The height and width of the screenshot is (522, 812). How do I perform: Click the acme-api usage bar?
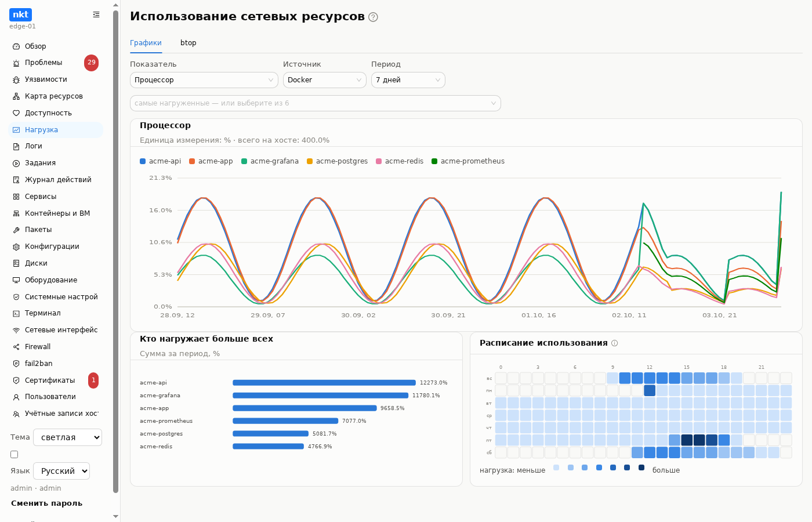(x=324, y=383)
